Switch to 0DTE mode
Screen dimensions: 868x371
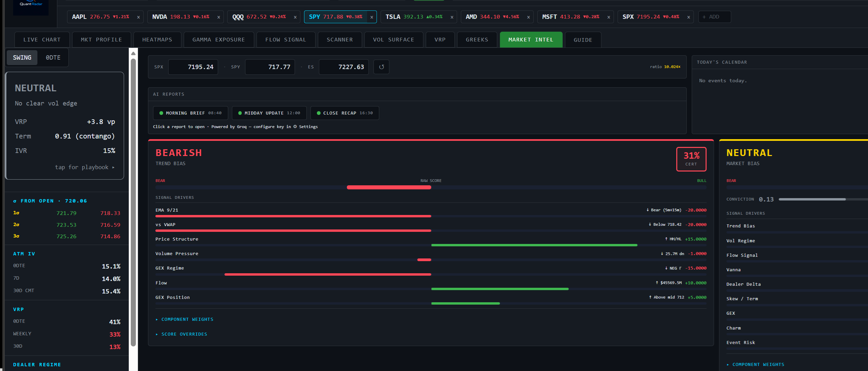(53, 58)
